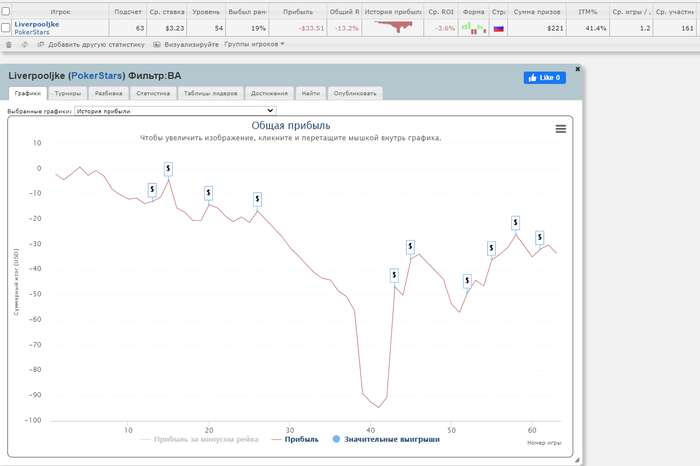
Task: Click the Facebook Like button
Action: pyautogui.click(x=545, y=78)
